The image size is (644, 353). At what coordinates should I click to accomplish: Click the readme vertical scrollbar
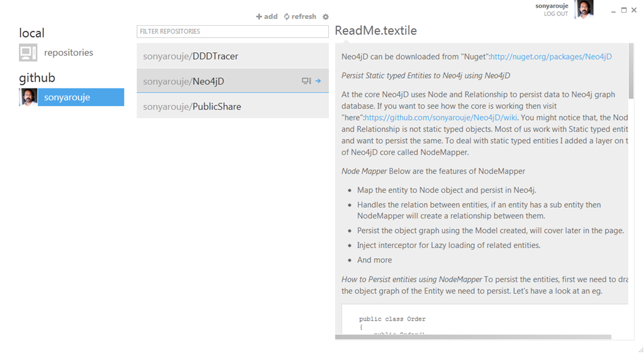coord(631,72)
